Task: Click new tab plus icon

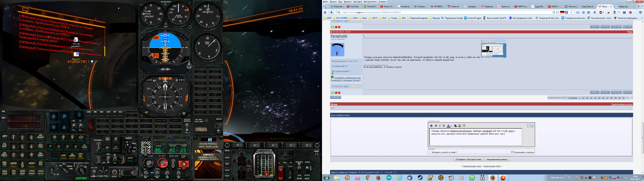Action: (638, 7)
